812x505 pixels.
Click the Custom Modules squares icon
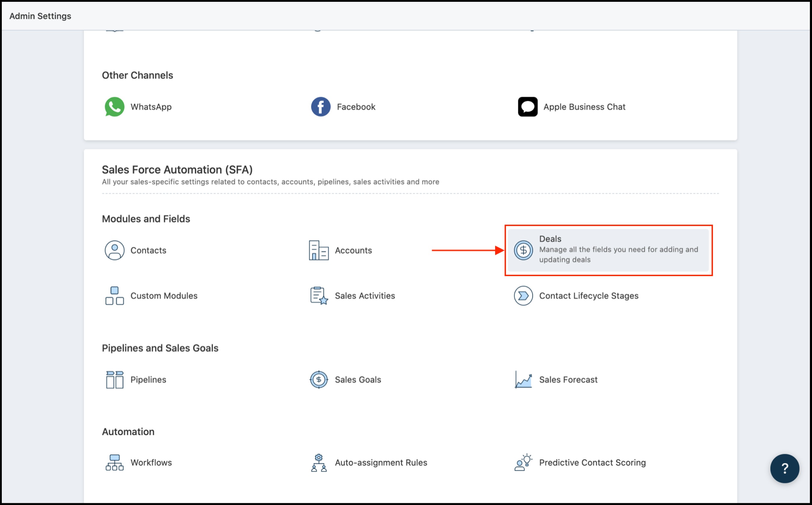coord(115,296)
